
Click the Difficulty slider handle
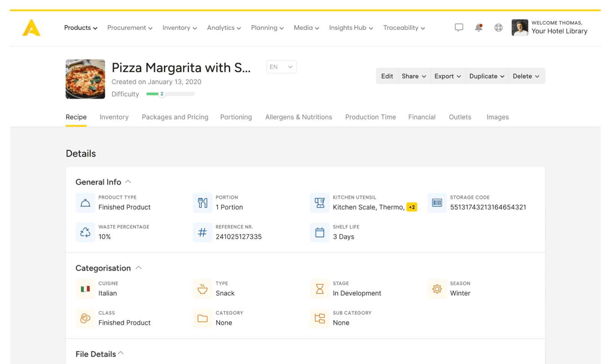(162, 94)
